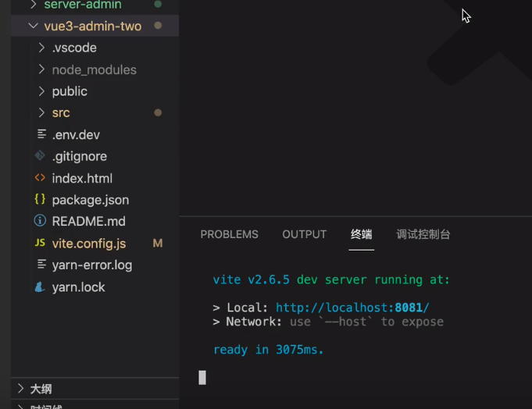
Task: Click the .gitignore git file icon
Action: (x=40, y=155)
